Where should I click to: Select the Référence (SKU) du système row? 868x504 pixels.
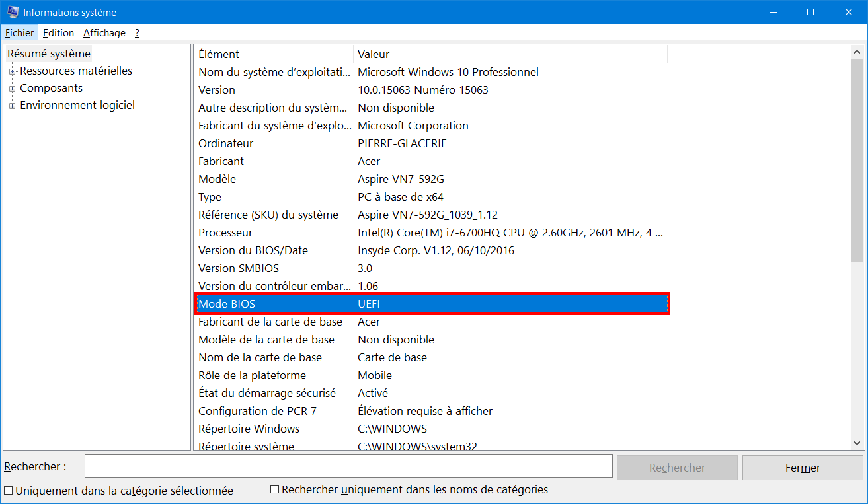(x=431, y=215)
